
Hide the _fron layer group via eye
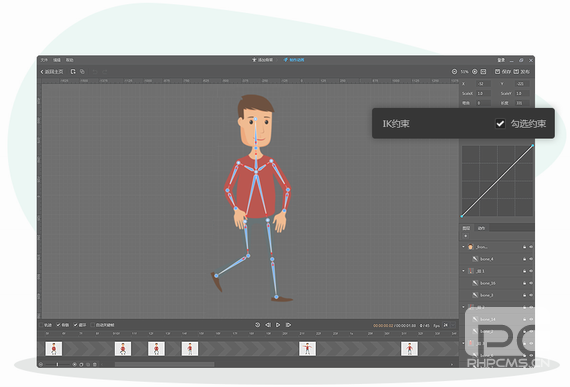(531, 247)
